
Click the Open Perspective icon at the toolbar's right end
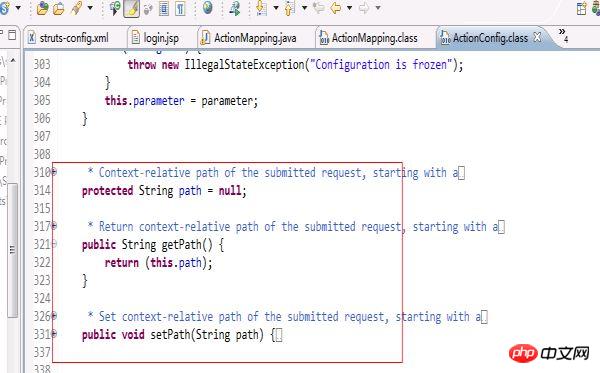[x=582, y=8]
